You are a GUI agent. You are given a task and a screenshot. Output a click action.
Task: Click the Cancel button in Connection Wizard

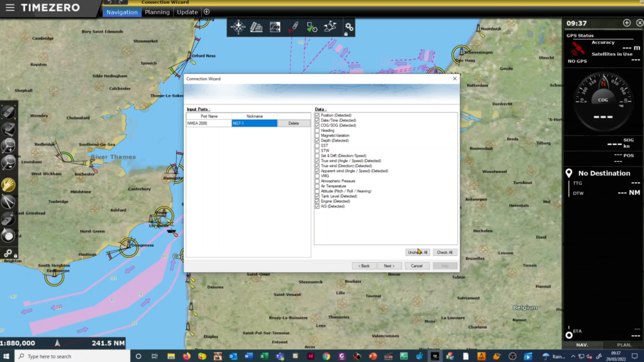click(417, 265)
